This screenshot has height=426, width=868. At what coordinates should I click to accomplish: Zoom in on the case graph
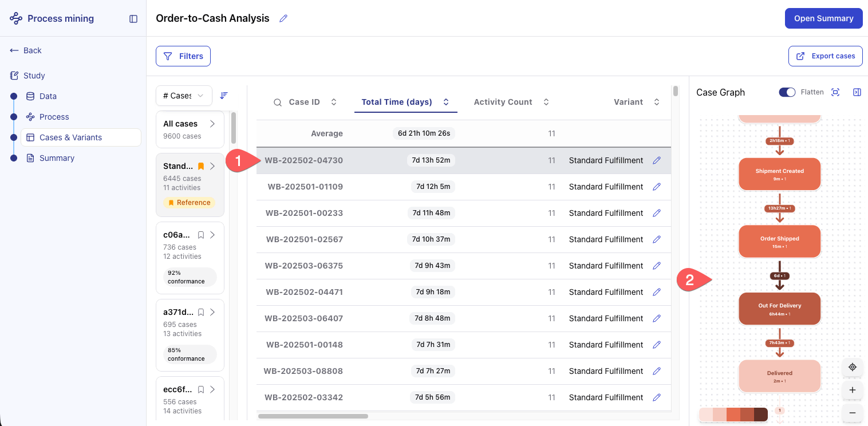[853, 390]
